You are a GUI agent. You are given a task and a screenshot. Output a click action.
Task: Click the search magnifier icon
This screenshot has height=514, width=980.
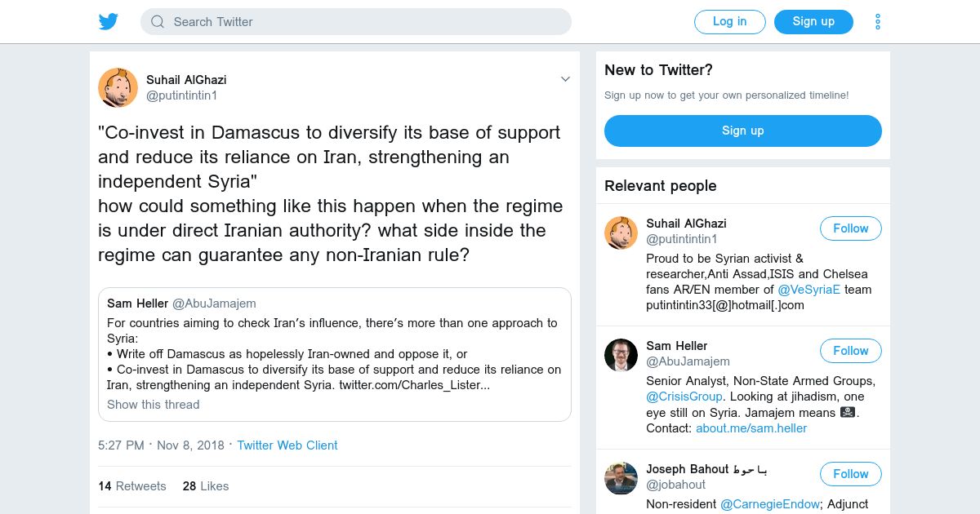pos(158,22)
